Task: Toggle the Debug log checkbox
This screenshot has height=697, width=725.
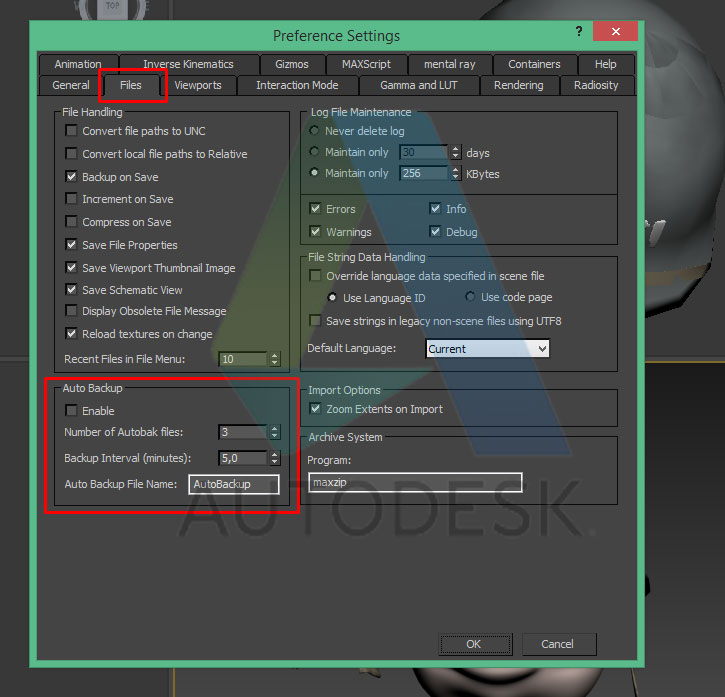Action: (x=435, y=231)
